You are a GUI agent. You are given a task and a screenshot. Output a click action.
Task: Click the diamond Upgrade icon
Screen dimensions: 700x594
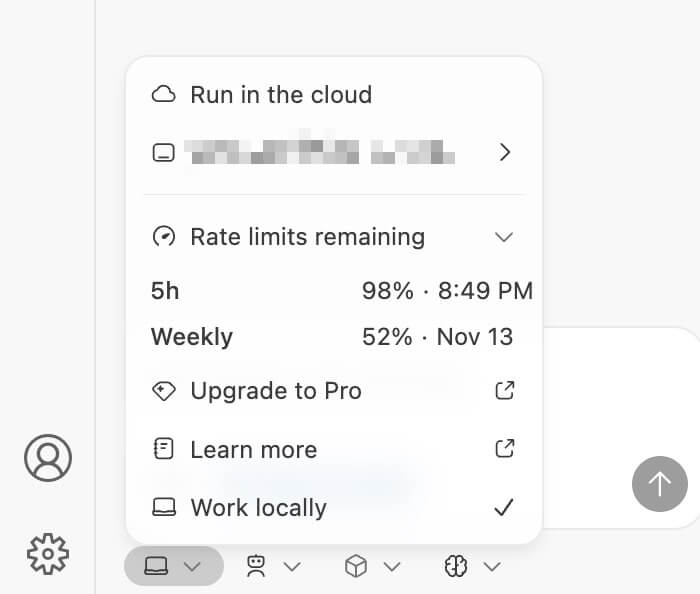click(x=163, y=391)
